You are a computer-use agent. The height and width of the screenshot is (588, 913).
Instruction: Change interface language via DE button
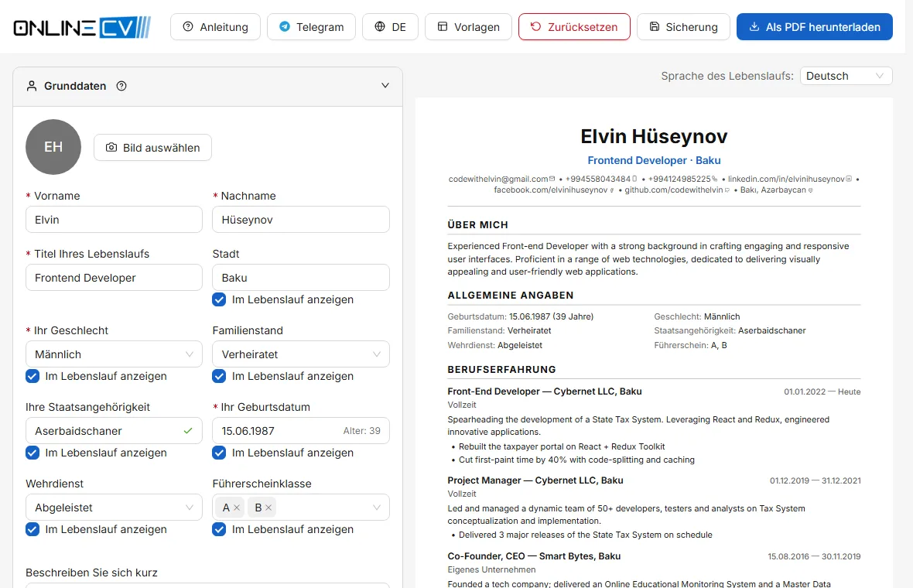click(390, 27)
